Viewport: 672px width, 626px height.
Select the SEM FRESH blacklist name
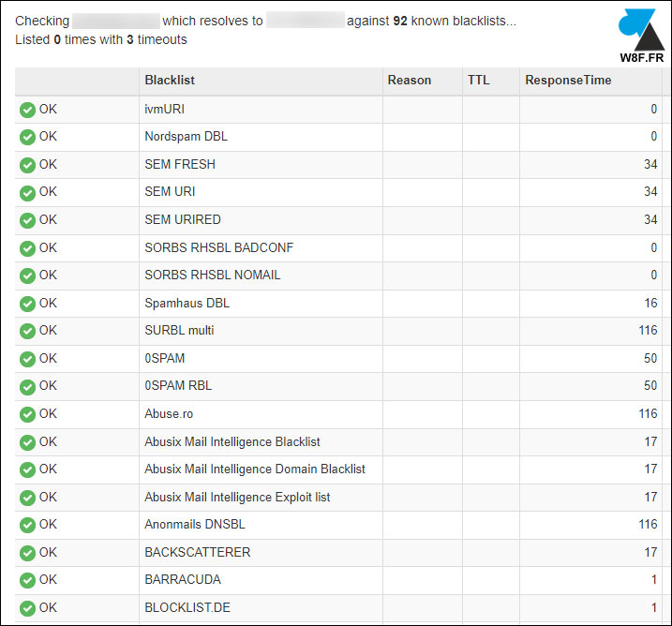point(180,164)
